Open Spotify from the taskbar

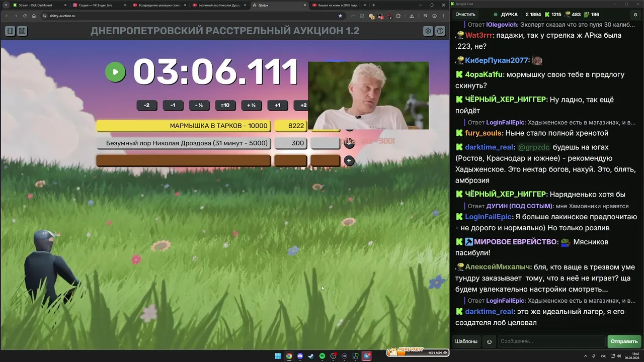click(322, 356)
